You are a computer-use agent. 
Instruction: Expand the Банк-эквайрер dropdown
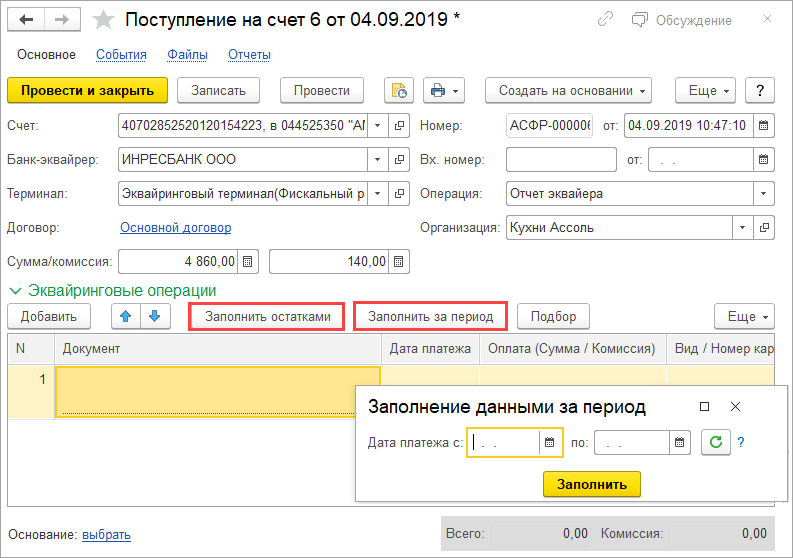pos(378,159)
